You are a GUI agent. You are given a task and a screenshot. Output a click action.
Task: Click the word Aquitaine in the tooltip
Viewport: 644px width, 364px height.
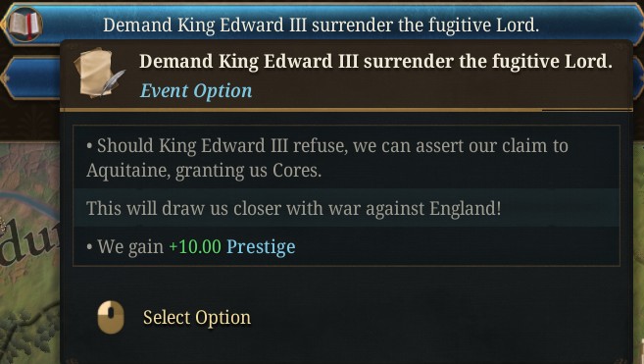[127, 171]
